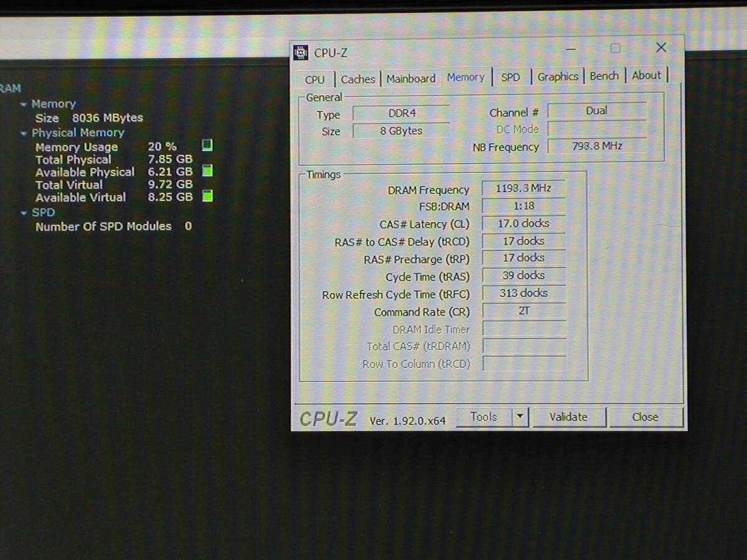The image size is (747, 560).
Task: Open the About tab
Action: [647, 75]
